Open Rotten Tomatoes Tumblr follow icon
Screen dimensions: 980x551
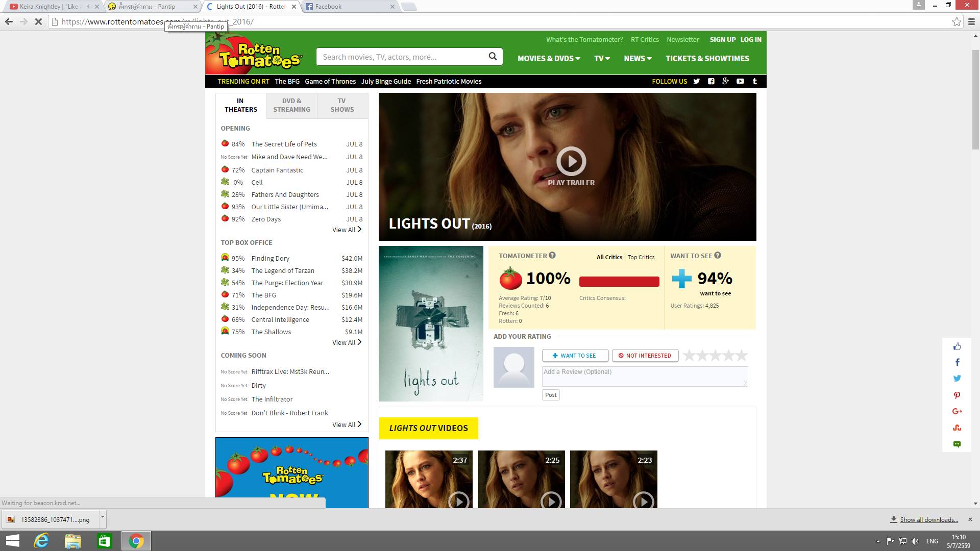click(x=755, y=81)
